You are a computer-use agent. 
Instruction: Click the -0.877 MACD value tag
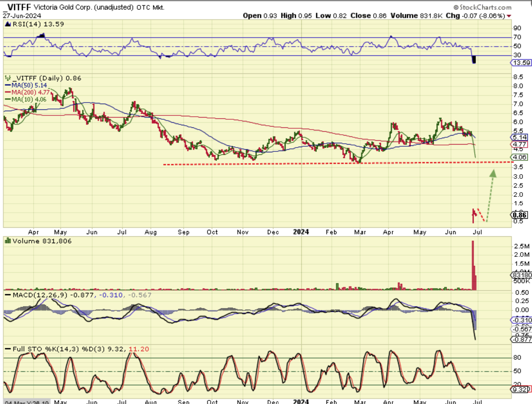(x=520, y=339)
